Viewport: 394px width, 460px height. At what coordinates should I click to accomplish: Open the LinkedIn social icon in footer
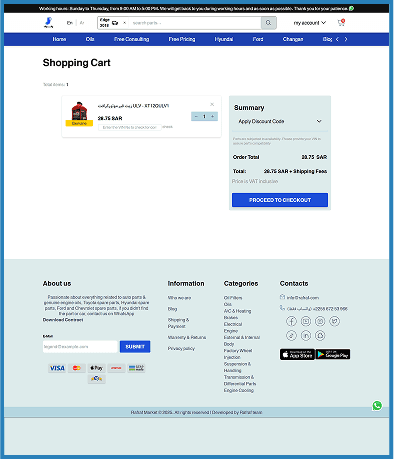pos(306,336)
